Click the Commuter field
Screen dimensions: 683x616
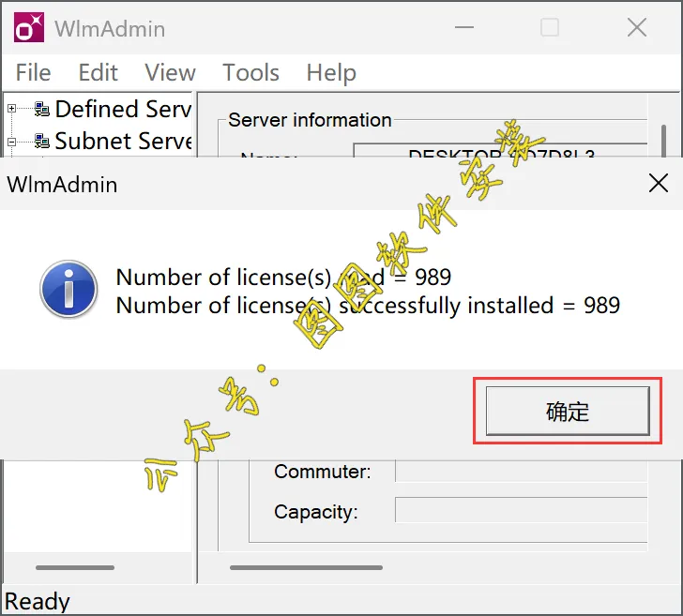coord(522,472)
